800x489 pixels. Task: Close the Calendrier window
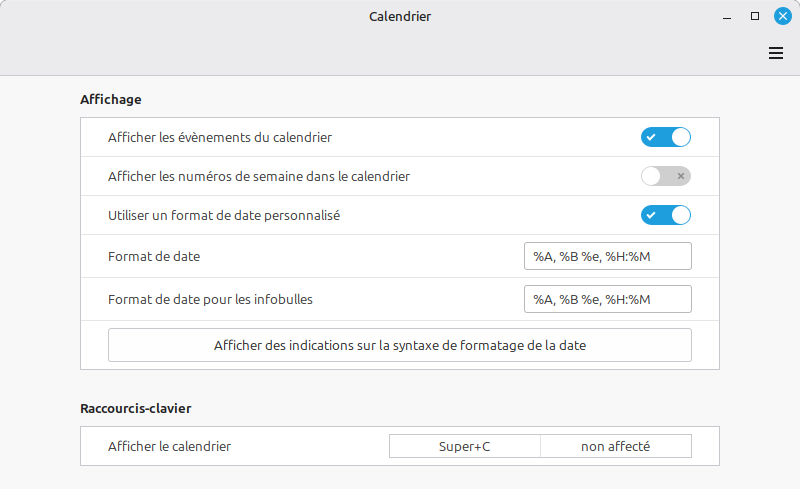[x=783, y=16]
